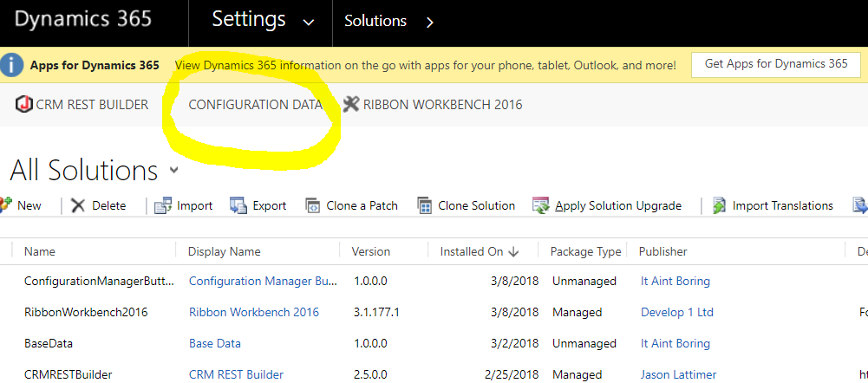Sort by the Package Type column header
The image size is (868, 383).
(x=585, y=252)
